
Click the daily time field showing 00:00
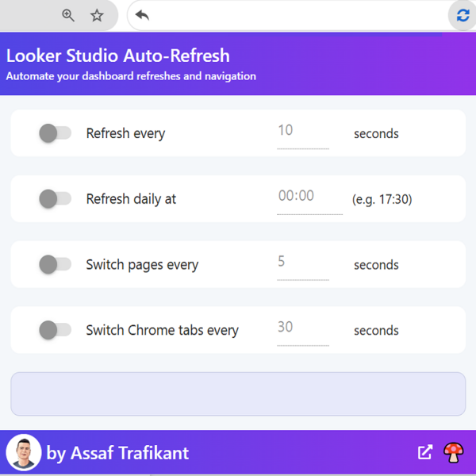309,199
